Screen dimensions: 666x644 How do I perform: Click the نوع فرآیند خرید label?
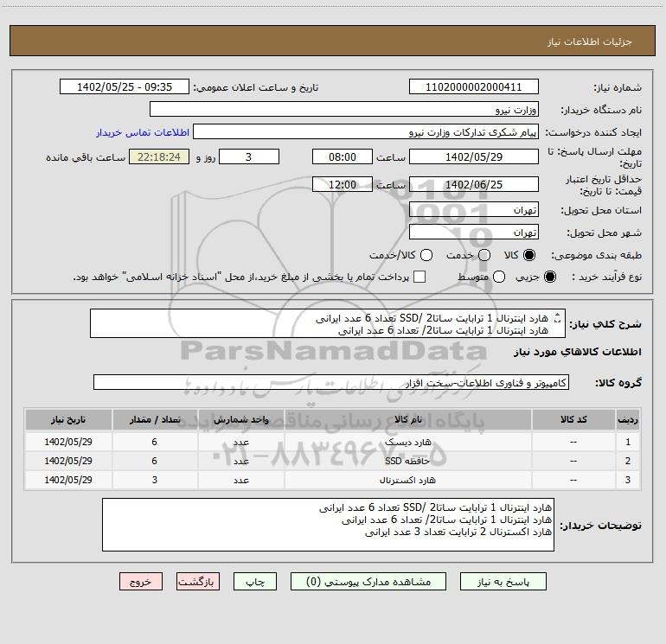pos(606,277)
